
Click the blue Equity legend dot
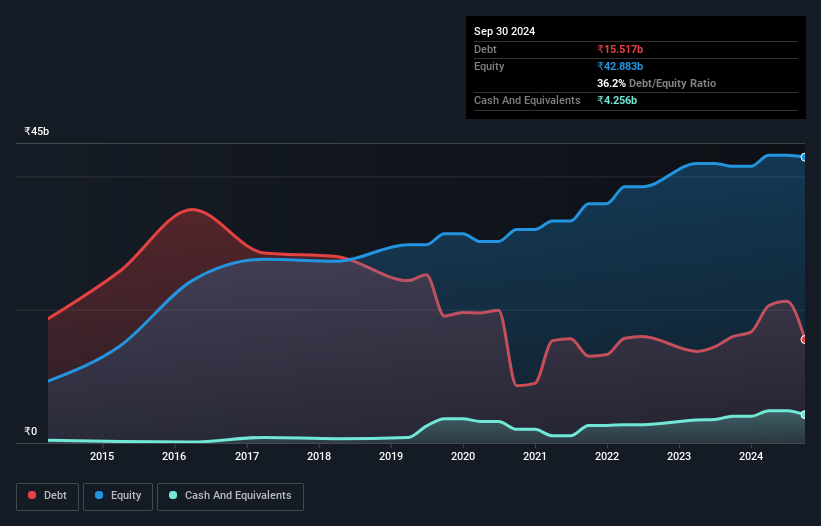pyautogui.click(x=99, y=495)
